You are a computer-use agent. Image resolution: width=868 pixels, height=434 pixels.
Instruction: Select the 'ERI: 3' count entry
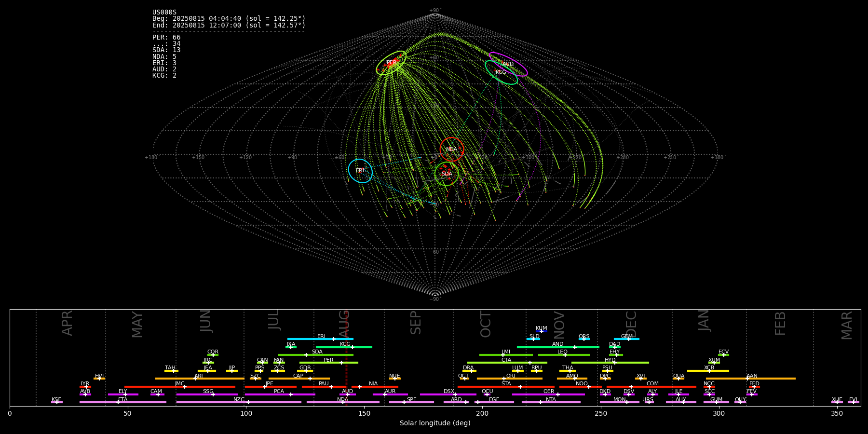[164, 63]
